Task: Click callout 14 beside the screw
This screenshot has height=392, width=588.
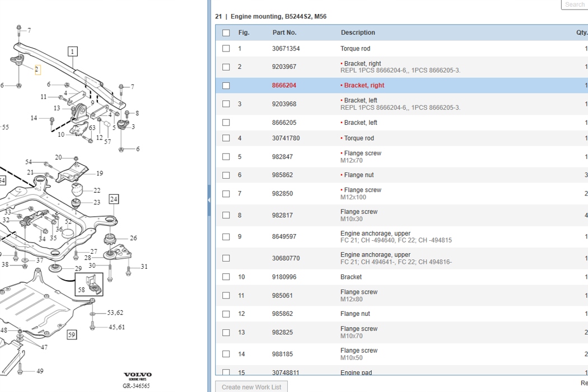Action: (x=34, y=118)
